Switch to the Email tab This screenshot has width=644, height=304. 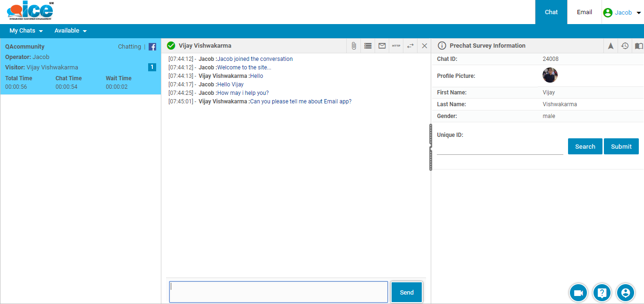(584, 12)
